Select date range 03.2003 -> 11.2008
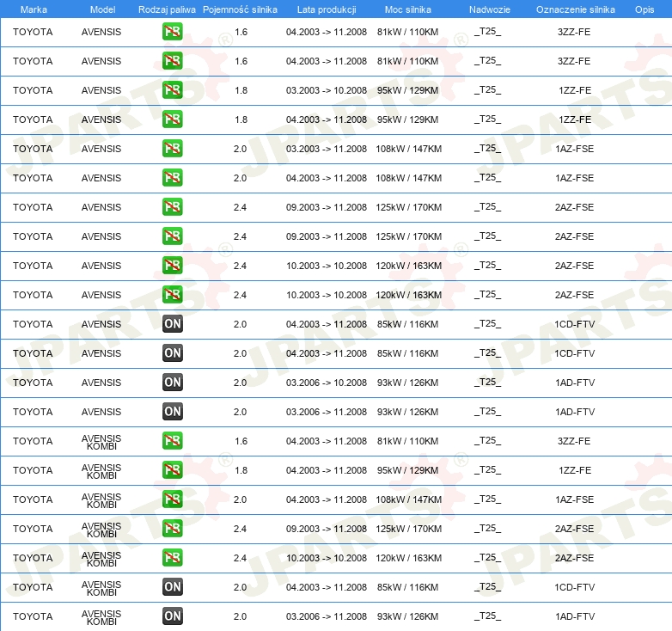 pyautogui.click(x=327, y=149)
